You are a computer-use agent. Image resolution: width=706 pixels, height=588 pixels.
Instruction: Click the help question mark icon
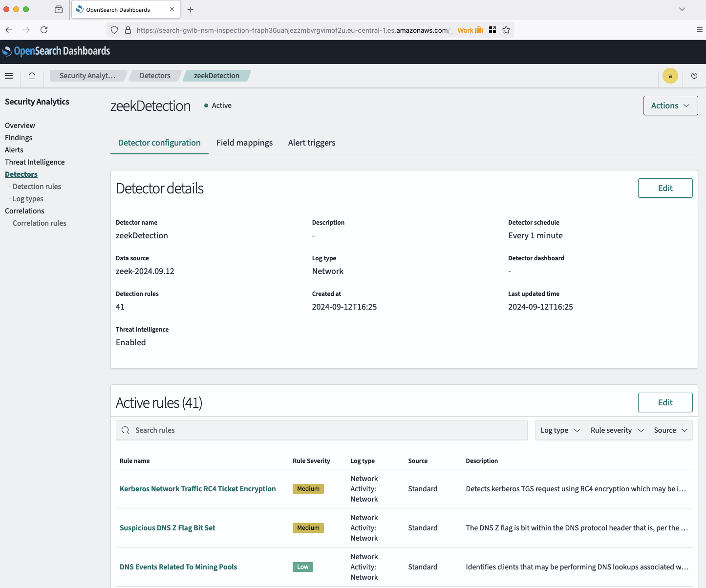694,76
